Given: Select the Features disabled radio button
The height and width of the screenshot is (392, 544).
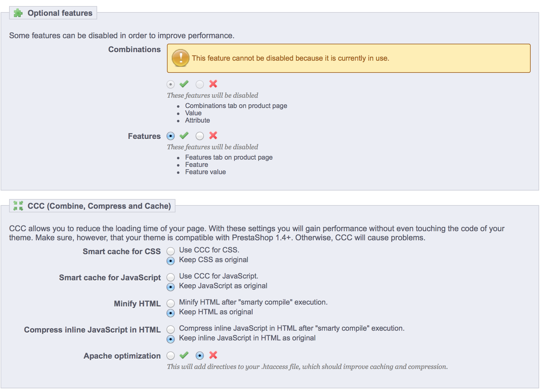Looking at the screenshot, I should point(200,136).
